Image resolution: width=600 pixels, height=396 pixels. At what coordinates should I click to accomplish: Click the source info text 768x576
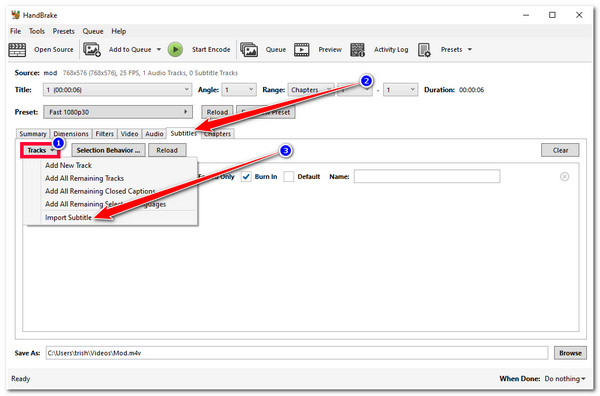point(150,73)
